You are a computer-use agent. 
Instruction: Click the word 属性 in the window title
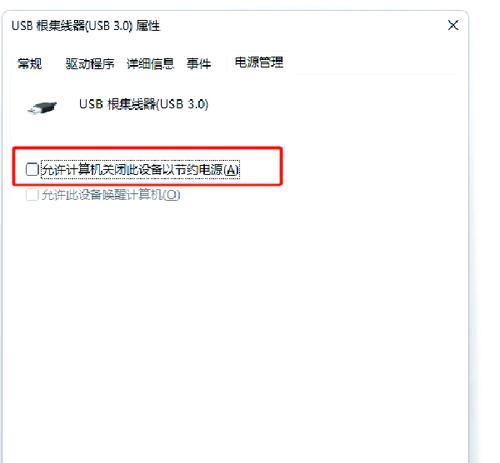(x=148, y=26)
